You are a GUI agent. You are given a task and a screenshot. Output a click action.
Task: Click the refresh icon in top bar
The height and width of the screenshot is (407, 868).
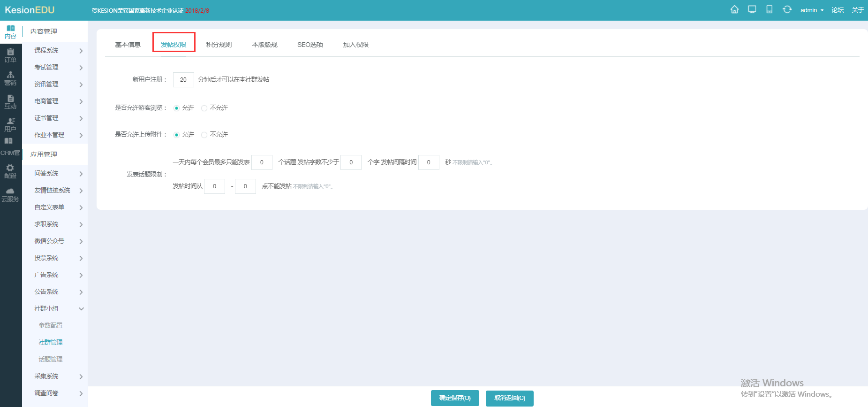[x=787, y=10]
